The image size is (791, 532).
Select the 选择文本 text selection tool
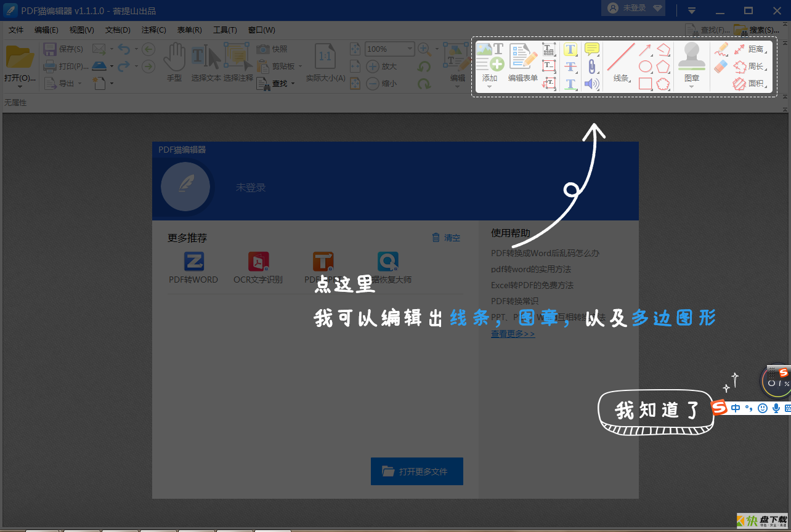(206, 62)
